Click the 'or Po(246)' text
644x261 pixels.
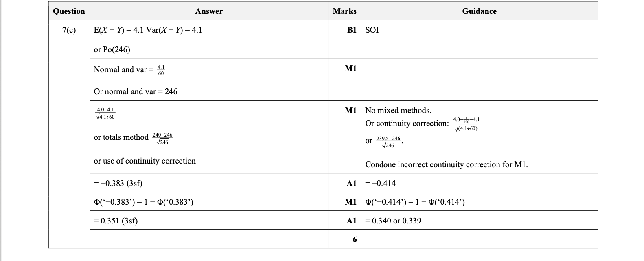pos(112,50)
